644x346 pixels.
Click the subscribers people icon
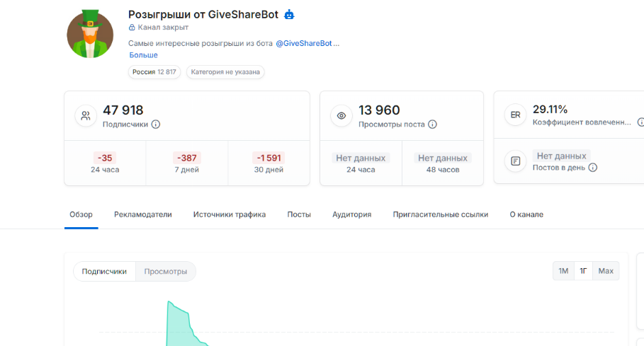(86, 115)
